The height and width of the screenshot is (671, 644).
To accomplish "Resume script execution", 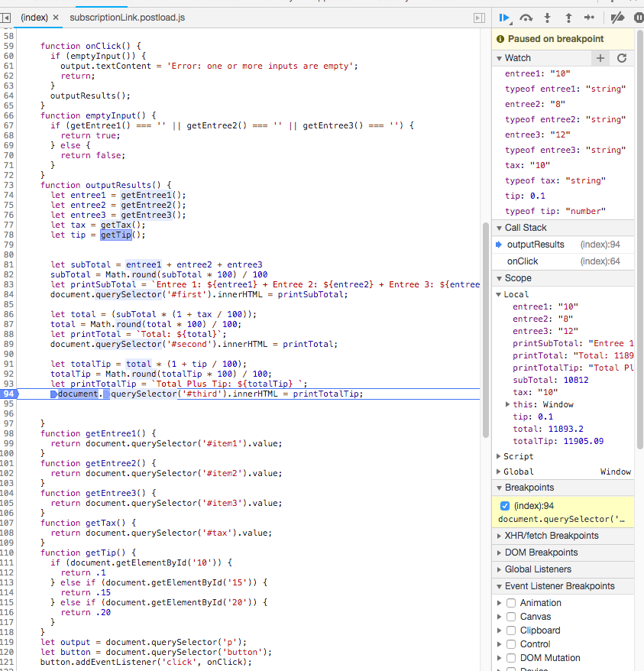I will coord(504,17).
